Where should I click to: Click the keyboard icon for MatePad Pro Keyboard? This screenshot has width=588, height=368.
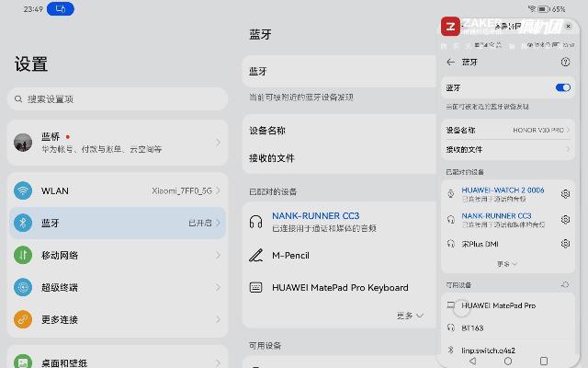tap(255, 288)
